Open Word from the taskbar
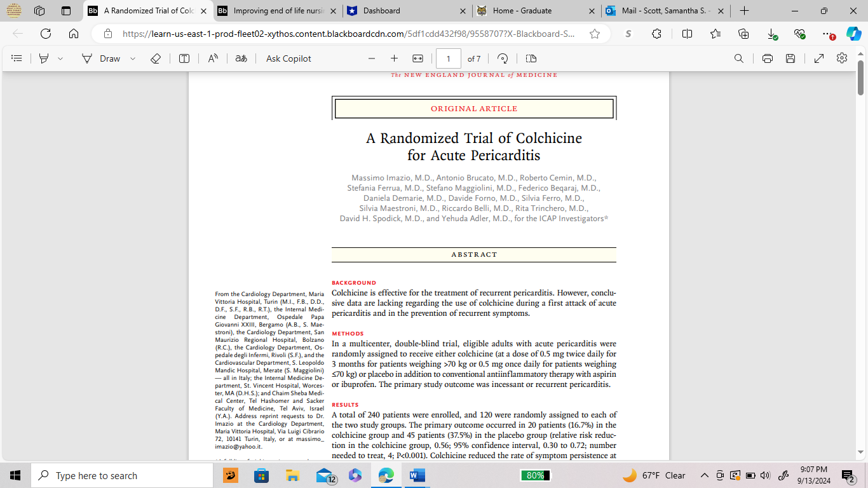The image size is (868, 488). [x=417, y=475]
